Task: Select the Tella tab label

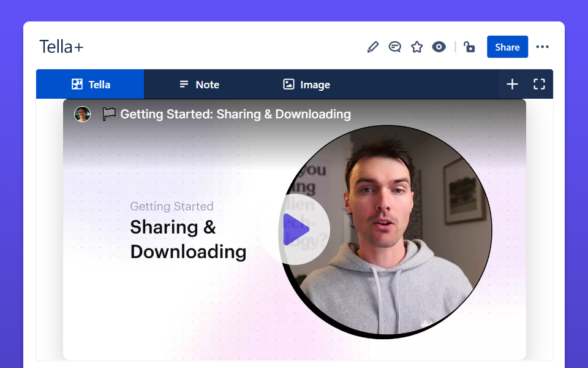Action: click(99, 85)
